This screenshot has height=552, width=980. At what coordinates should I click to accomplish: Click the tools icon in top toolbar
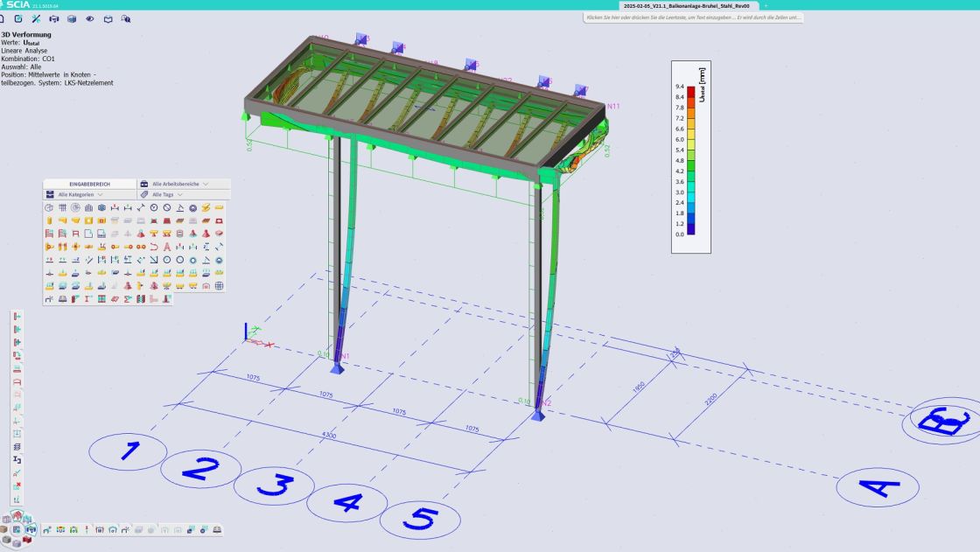point(36,18)
